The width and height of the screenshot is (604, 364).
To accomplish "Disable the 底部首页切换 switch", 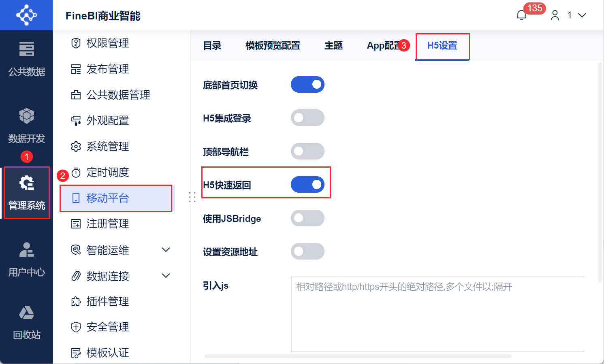I will tap(307, 85).
